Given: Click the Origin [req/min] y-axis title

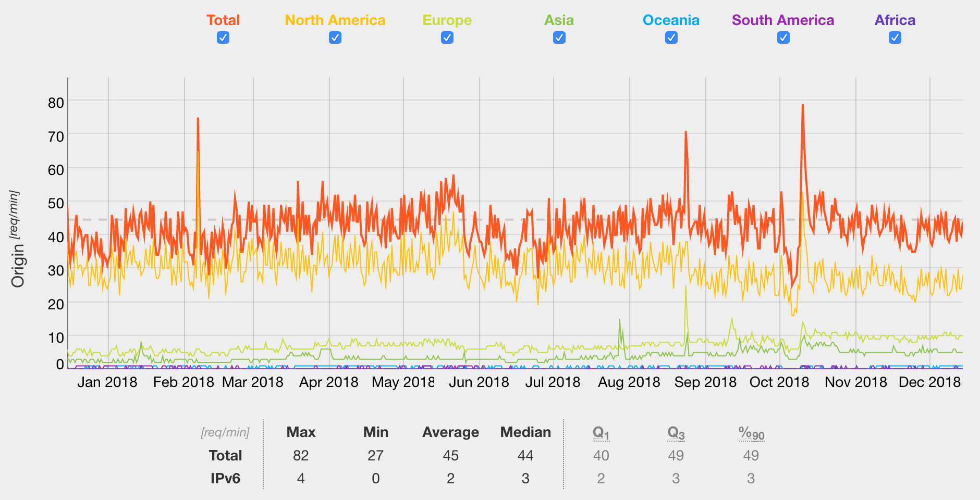Looking at the screenshot, I should pyautogui.click(x=17, y=239).
